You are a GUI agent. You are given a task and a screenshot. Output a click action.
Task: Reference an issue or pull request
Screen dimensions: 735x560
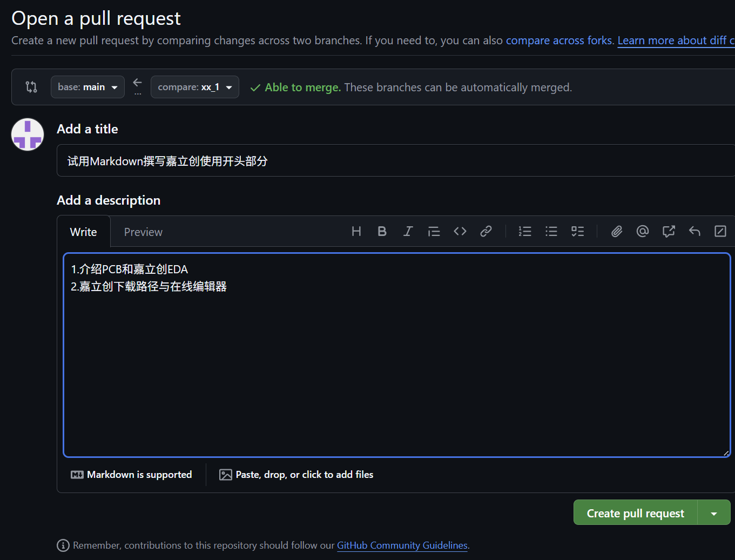point(669,232)
